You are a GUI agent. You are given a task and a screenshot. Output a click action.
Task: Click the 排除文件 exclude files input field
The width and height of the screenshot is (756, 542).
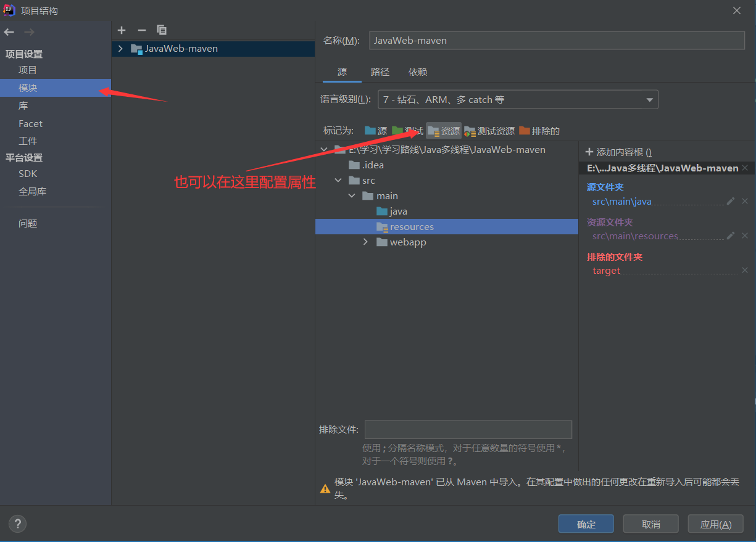[x=468, y=430]
